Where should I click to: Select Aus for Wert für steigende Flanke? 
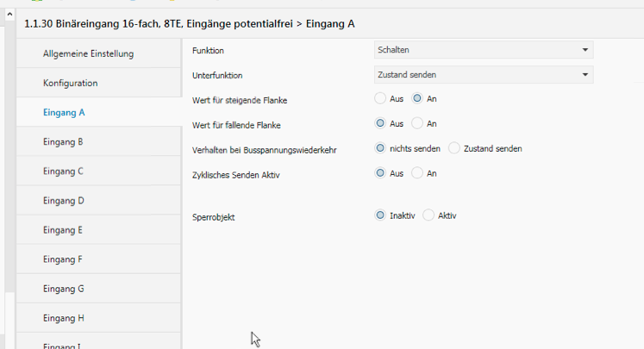click(x=380, y=99)
